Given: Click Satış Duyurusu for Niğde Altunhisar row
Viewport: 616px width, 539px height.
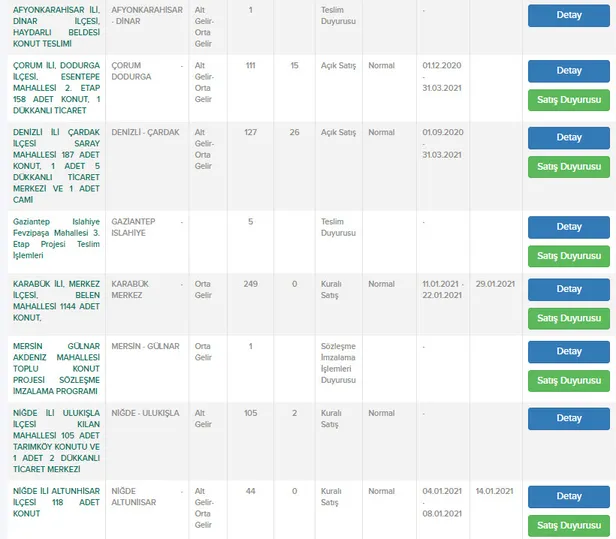Looking at the screenshot, I should pos(568,526).
